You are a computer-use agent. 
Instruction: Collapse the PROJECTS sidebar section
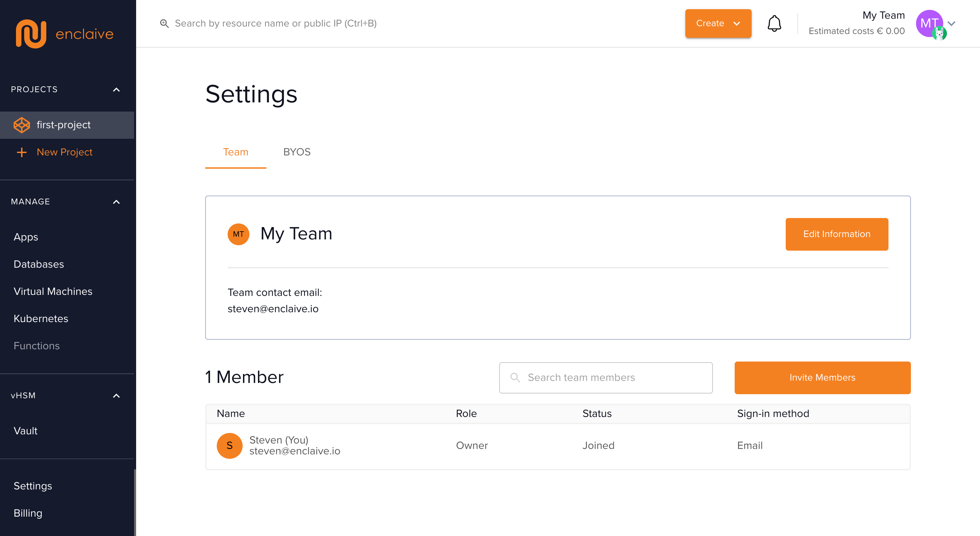point(116,90)
